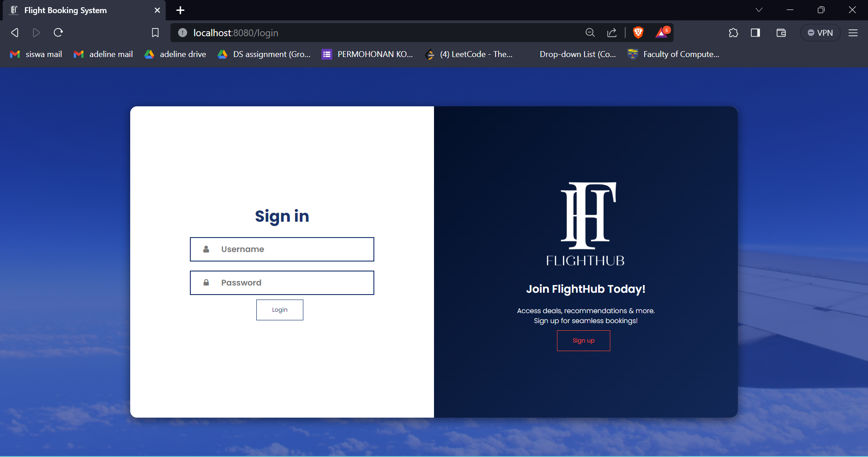The width and height of the screenshot is (868, 457).
Task: Open the VPN button
Action: 820,33
